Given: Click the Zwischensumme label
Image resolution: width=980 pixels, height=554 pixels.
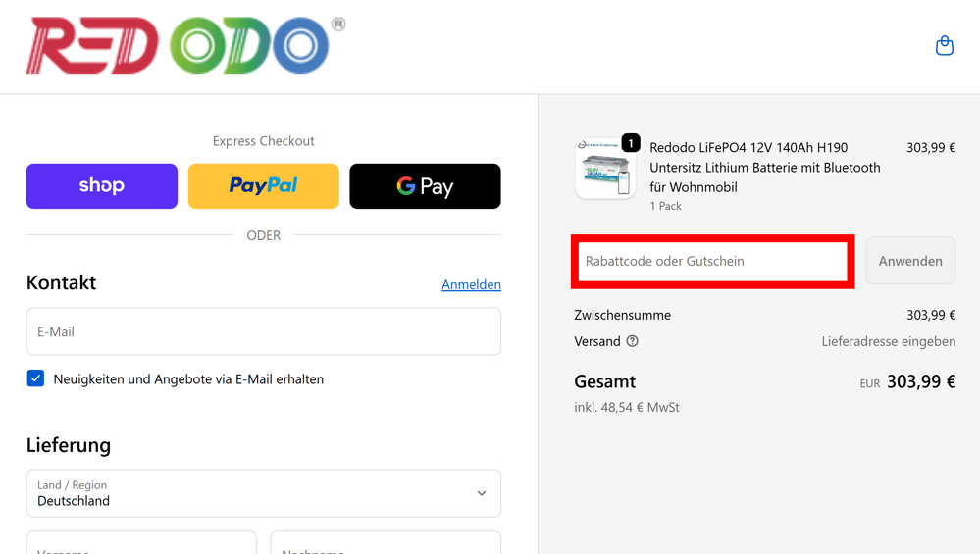Looking at the screenshot, I should pyautogui.click(x=622, y=315).
